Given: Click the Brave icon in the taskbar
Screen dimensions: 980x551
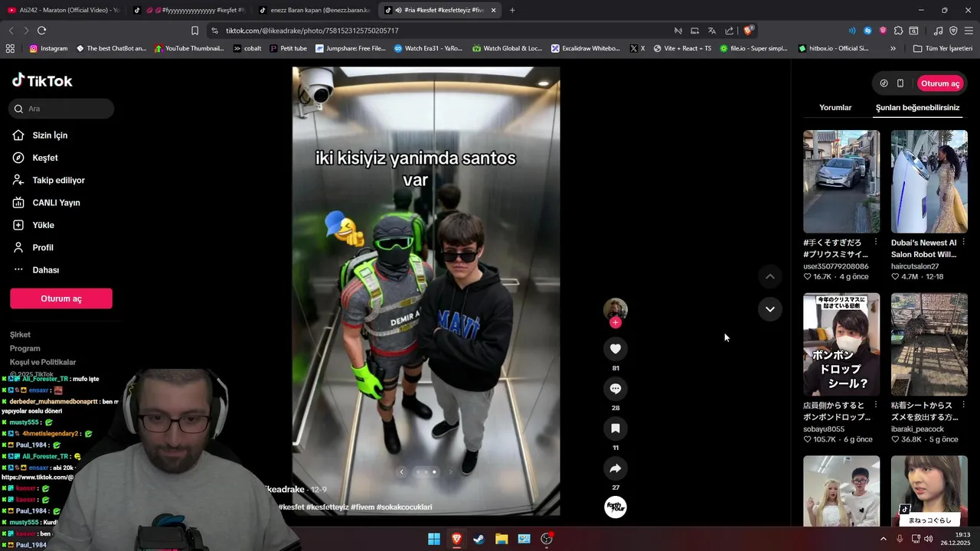Looking at the screenshot, I should [456, 539].
